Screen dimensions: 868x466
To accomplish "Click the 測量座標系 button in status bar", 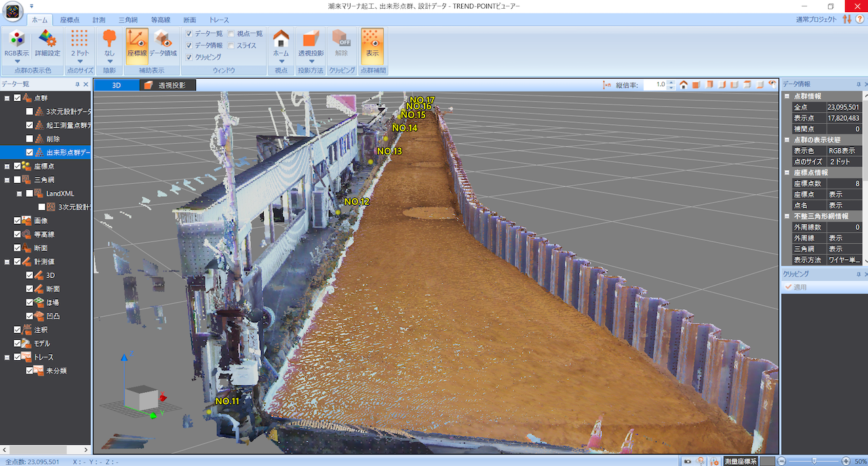I will 740,461.
